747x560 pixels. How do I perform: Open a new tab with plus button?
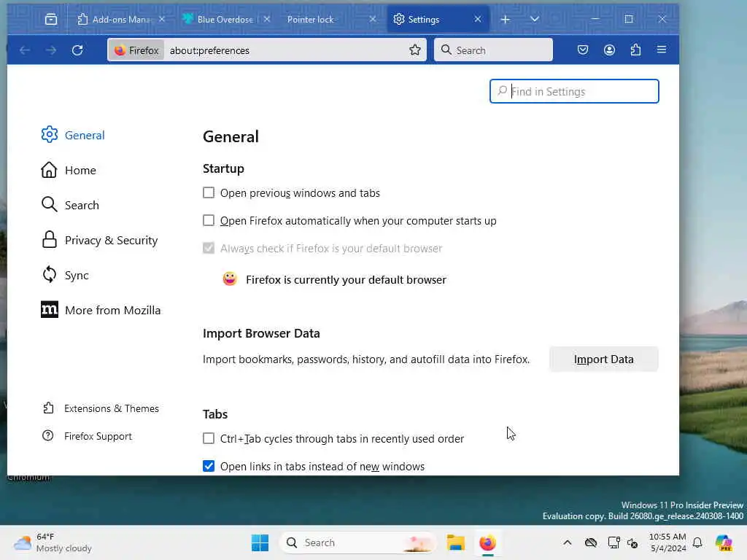tap(506, 19)
